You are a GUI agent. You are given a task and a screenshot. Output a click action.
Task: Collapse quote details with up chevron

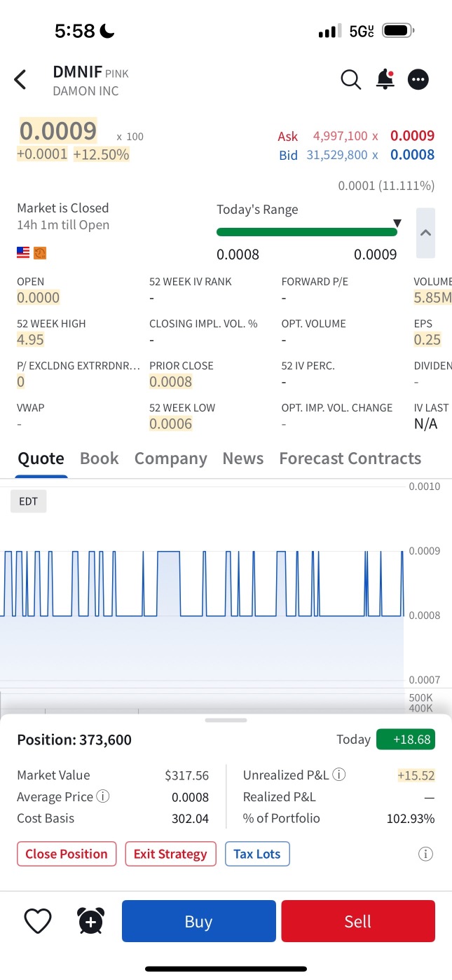tap(425, 233)
